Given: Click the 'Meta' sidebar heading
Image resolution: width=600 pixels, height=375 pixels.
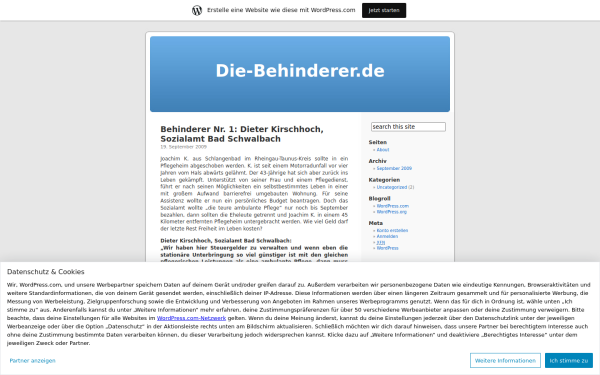Looking at the screenshot, I should (376, 223).
